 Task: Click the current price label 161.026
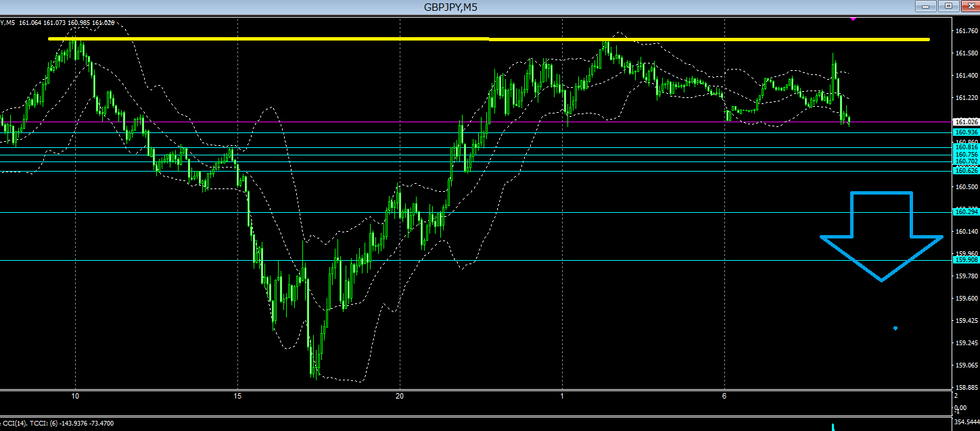pos(965,122)
